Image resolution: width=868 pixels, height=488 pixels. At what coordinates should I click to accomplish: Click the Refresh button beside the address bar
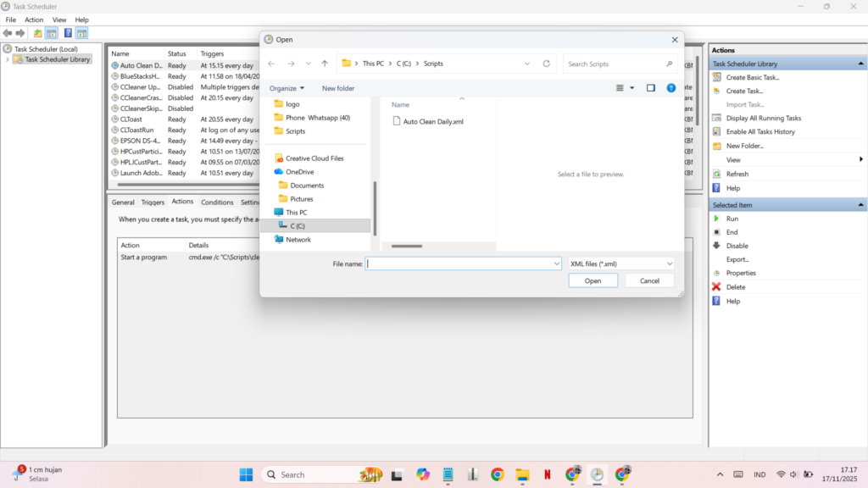point(547,64)
